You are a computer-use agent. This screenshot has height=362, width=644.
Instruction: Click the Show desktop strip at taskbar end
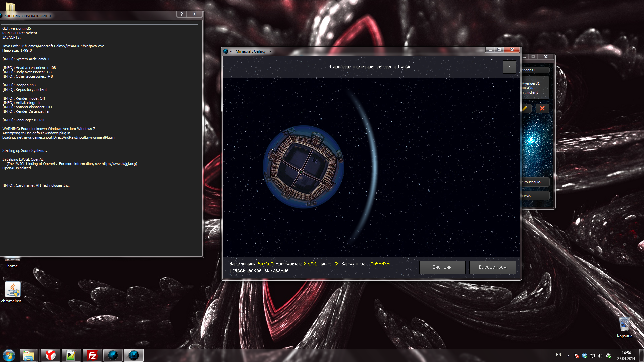[641, 355]
